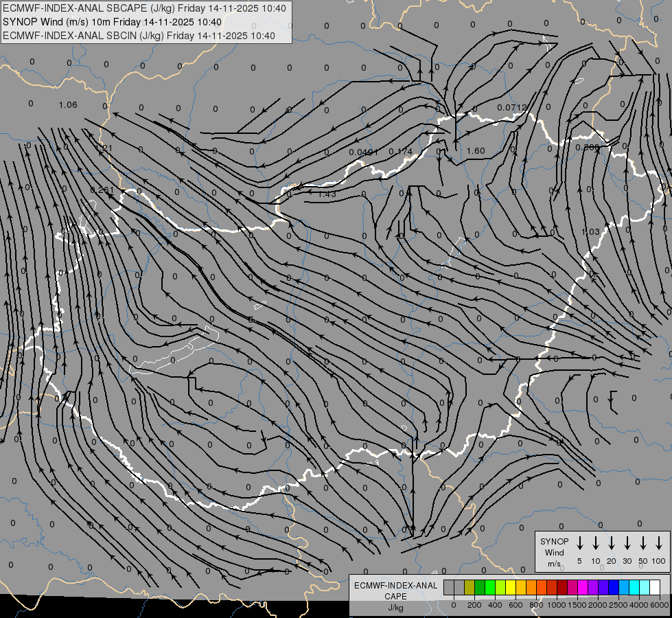Click the 20 m/s wind arrow in legend
This screenshot has height=618, width=672.
(x=611, y=543)
